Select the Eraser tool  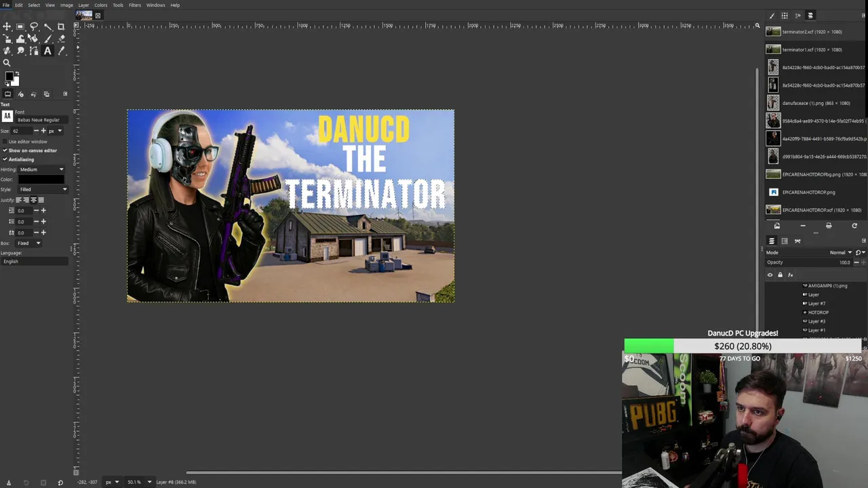pos(61,39)
